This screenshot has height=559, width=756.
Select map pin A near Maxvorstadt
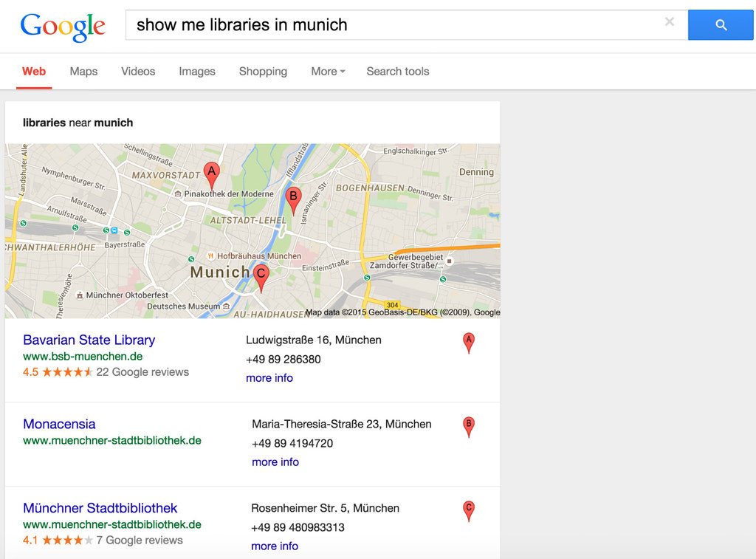(x=212, y=176)
